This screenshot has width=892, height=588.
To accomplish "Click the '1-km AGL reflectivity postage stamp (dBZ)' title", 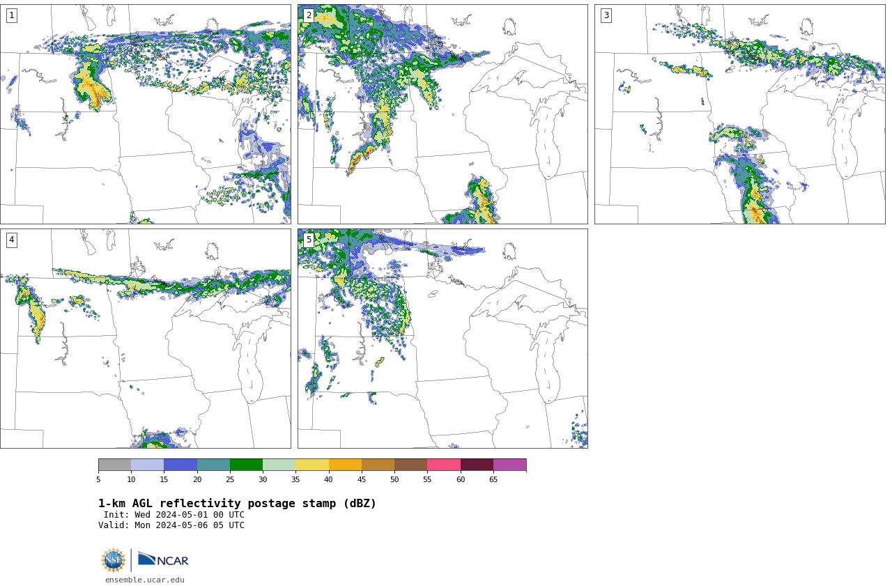I will (x=237, y=503).
